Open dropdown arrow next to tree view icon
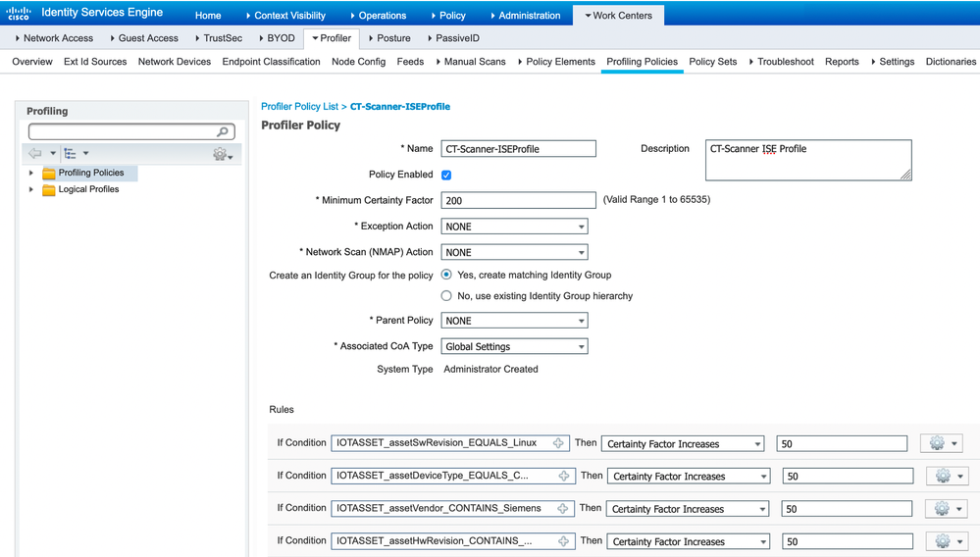 [x=85, y=153]
